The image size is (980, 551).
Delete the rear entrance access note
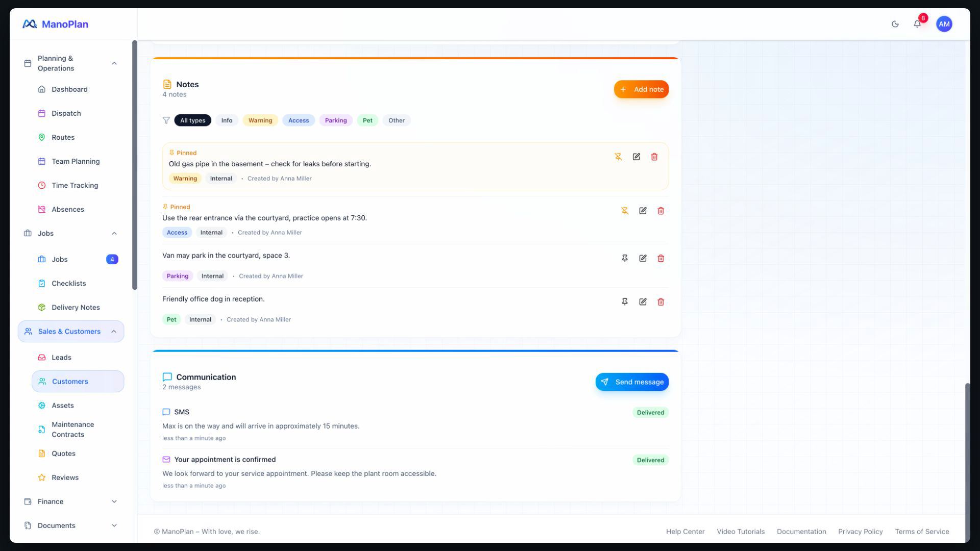click(x=661, y=211)
